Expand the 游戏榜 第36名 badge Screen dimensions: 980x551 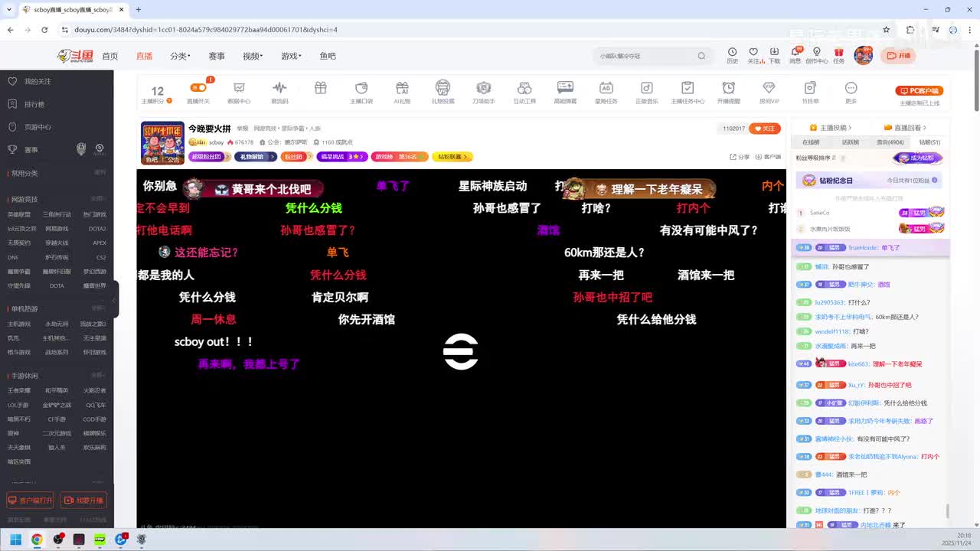[x=398, y=157]
